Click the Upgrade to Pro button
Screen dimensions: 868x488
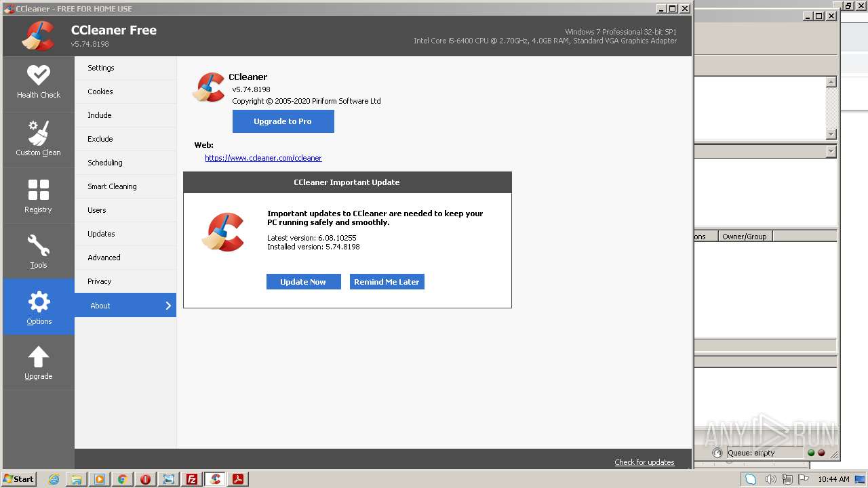pos(283,121)
